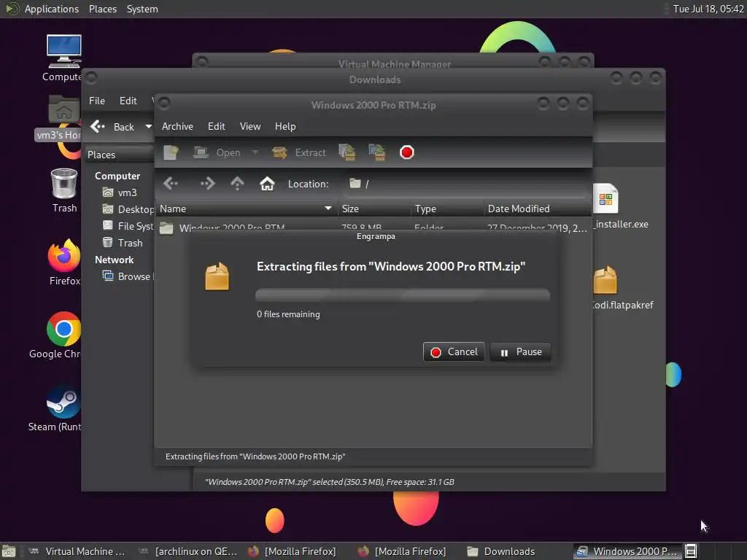
Task: Go up one level in archive
Action: (x=237, y=183)
